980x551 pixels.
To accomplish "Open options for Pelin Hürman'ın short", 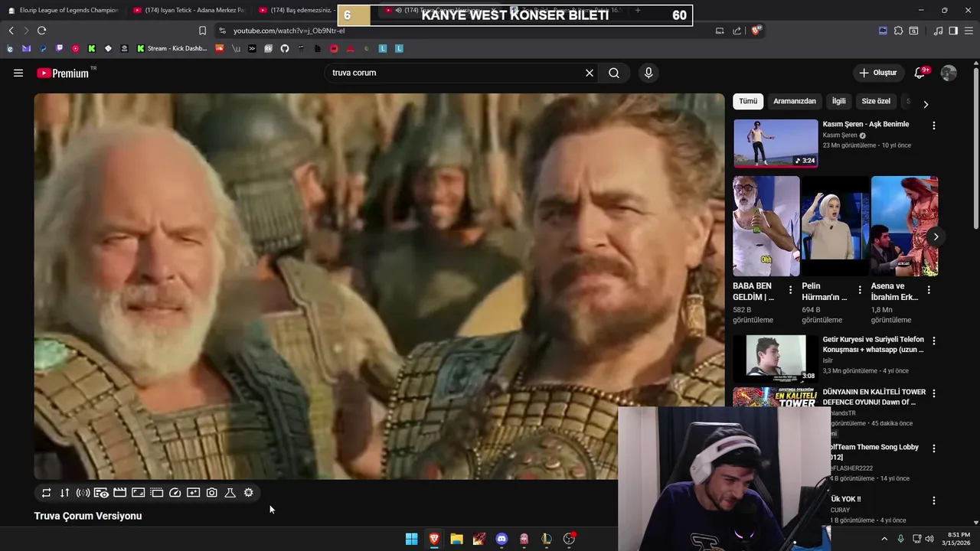I will 860,290.
